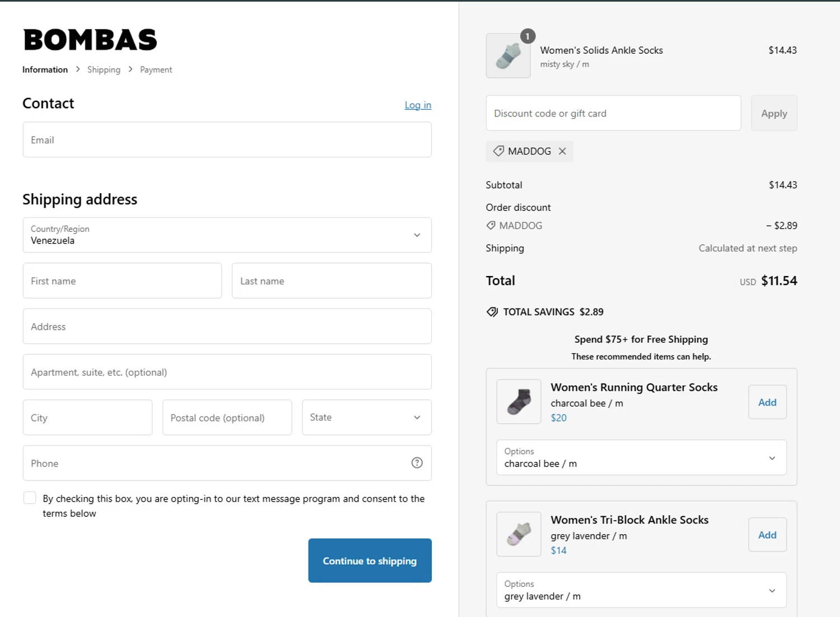Viewport: 840px width, 617px height.
Task: Click Women's Running Quarter Socks thumbnail
Action: click(519, 401)
